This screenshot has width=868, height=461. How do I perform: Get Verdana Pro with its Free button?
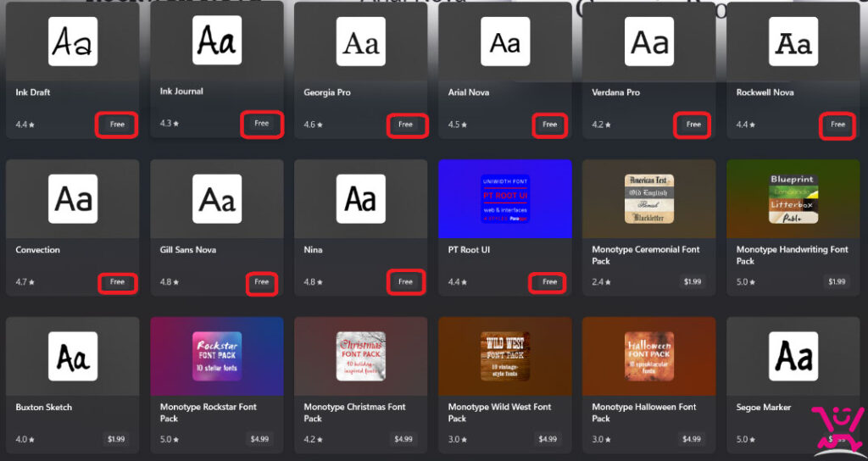(x=693, y=125)
